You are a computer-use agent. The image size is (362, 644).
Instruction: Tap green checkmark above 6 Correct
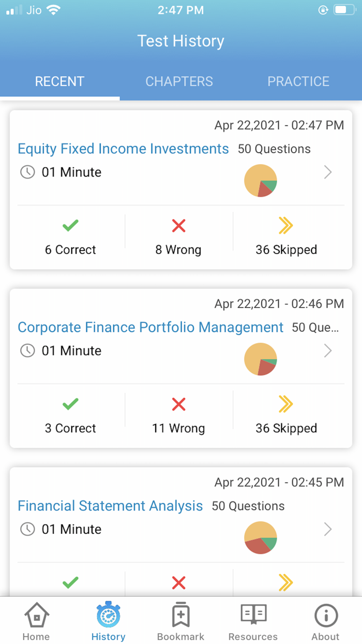(x=70, y=226)
